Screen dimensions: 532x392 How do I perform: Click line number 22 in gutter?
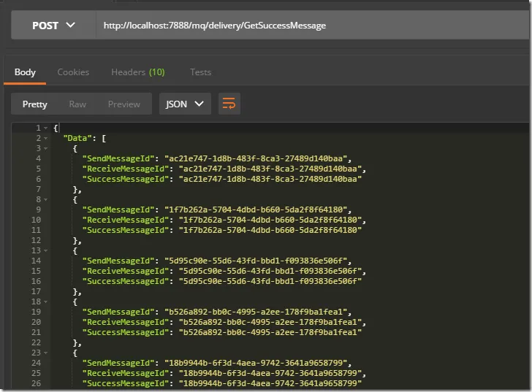[36, 343]
